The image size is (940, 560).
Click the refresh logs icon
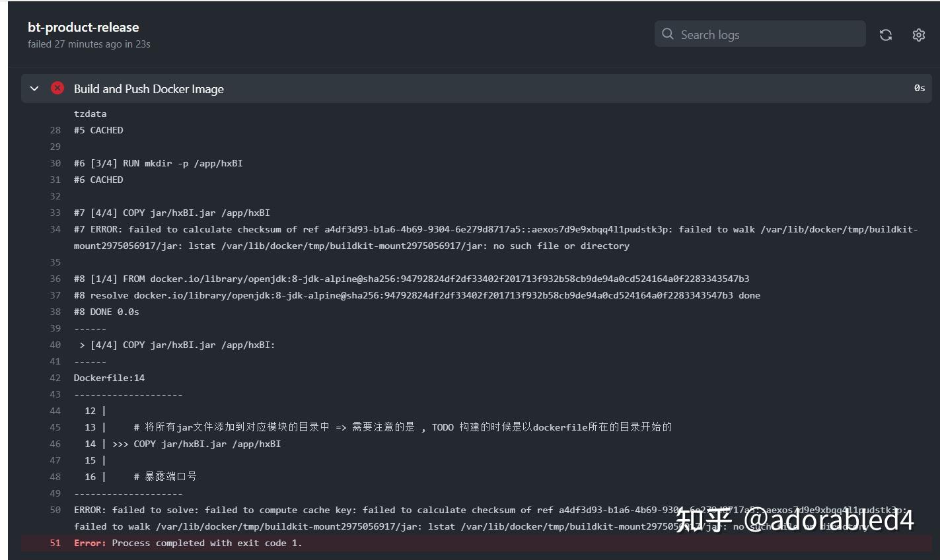click(885, 34)
